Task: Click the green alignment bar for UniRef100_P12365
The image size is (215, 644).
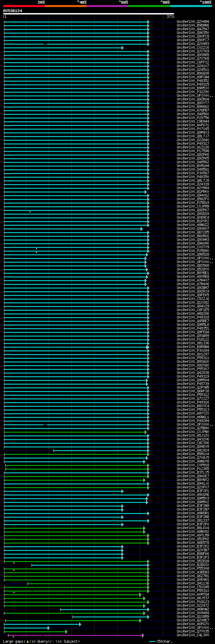Action: pos(77,469)
